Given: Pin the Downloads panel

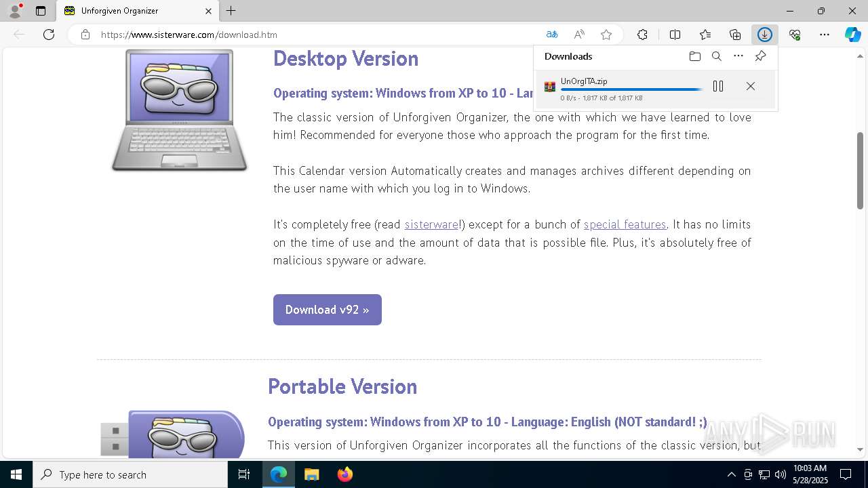Looking at the screenshot, I should click(x=760, y=56).
